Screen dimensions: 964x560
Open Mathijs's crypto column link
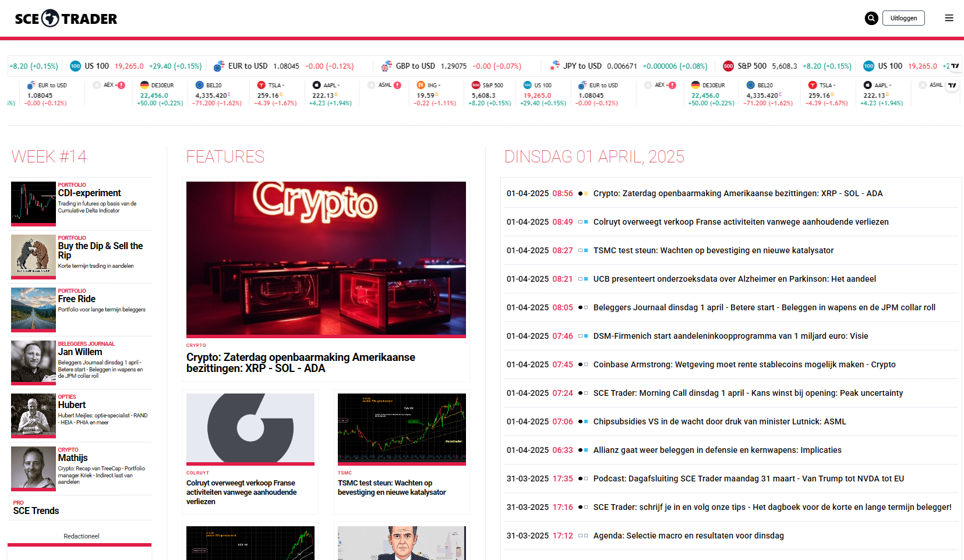tap(73, 458)
